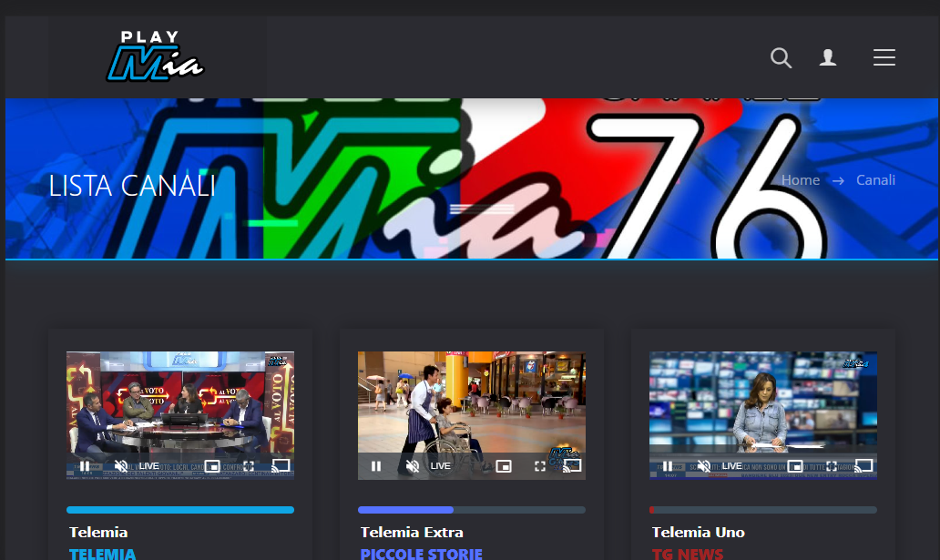Make Telemia Extra video fullscreen
The height and width of the screenshot is (560, 940).
tap(540, 466)
